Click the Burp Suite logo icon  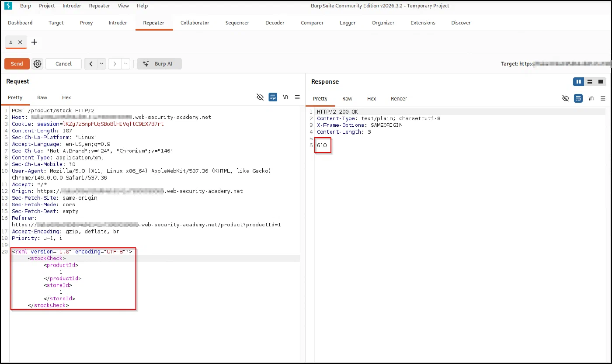click(x=8, y=6)
